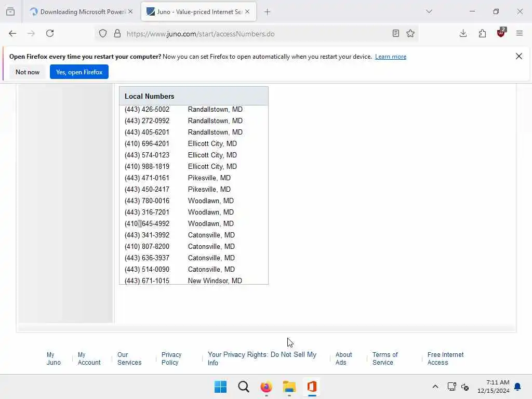532x399 pixels.
Task: Select the number (410) 696-4201
Action: pos(147,144)
